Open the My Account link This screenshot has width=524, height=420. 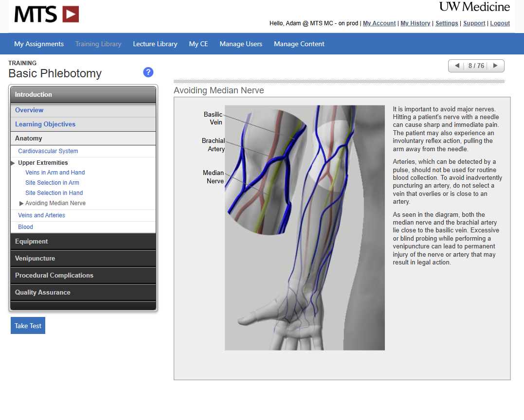click(379, 23)
